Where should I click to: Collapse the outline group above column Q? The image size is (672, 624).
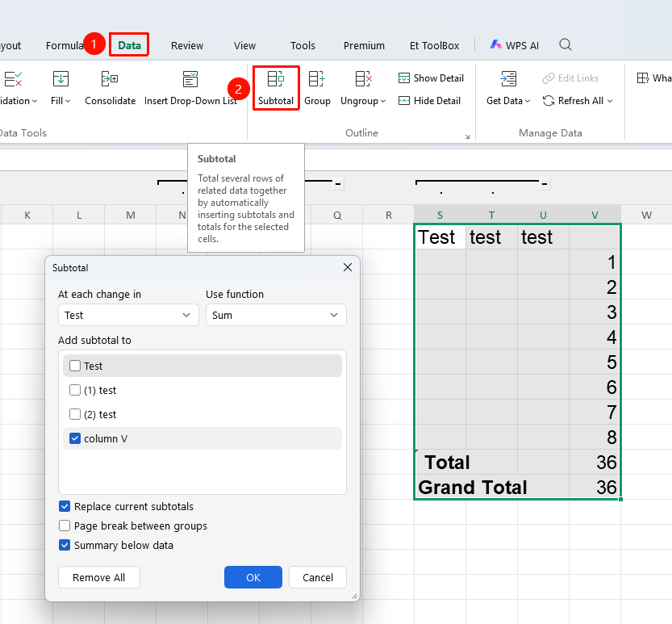coord(338,184)
